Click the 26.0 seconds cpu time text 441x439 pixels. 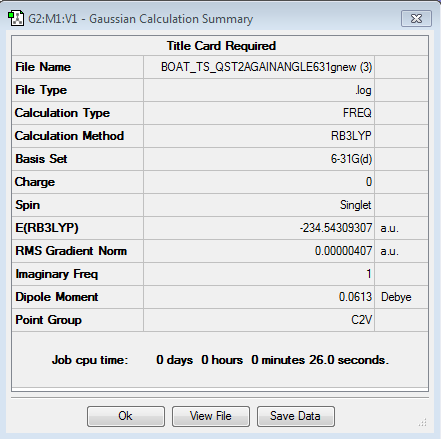[349, 360]
